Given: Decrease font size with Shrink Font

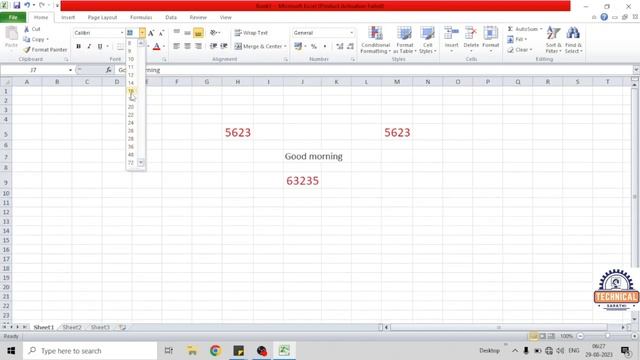Looking at the screenshot, I should point(161,33).
